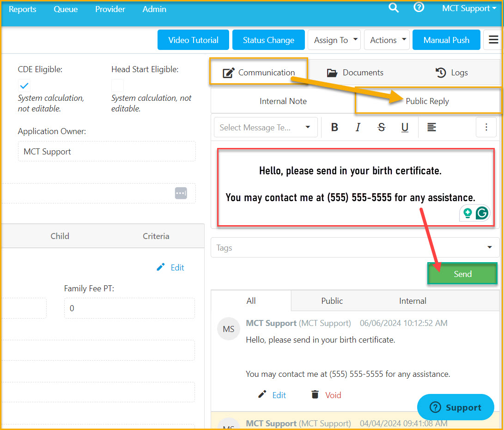Toggle strikethrough text formatting
The image size is (504, 430).
tap(381, 127)
